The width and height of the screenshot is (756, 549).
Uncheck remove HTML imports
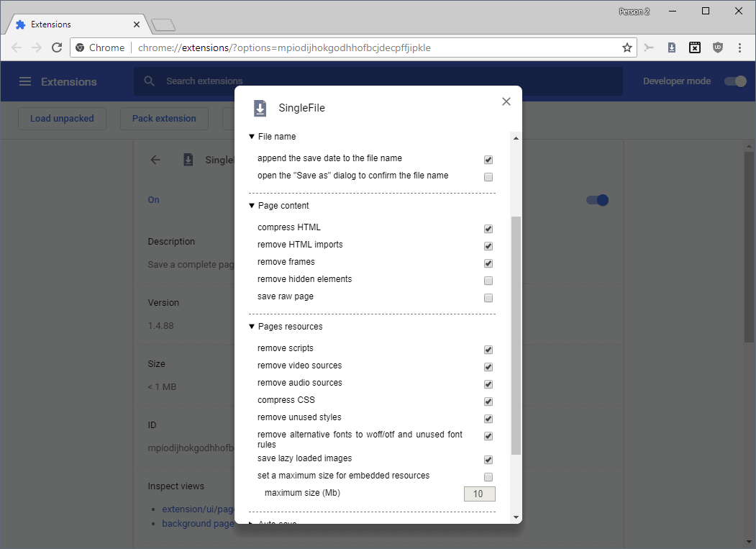pyautogui.click(x=488, y=246)
